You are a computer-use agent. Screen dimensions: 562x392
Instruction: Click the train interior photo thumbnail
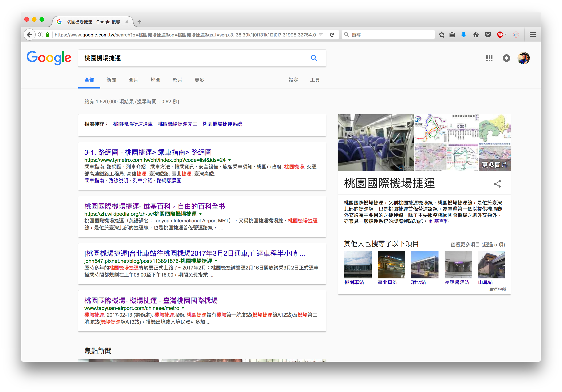tap(376, 143)
